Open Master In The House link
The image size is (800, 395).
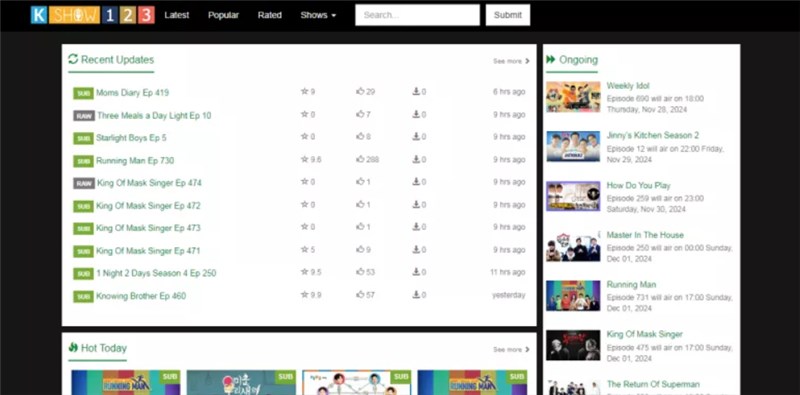[645, 235]
